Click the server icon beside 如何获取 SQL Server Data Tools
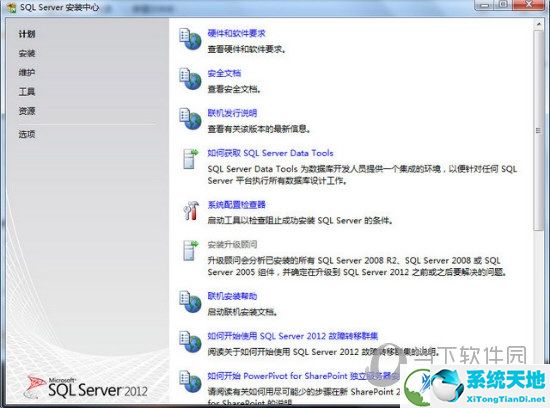550x408 pixels. click(x=190, y=159)
